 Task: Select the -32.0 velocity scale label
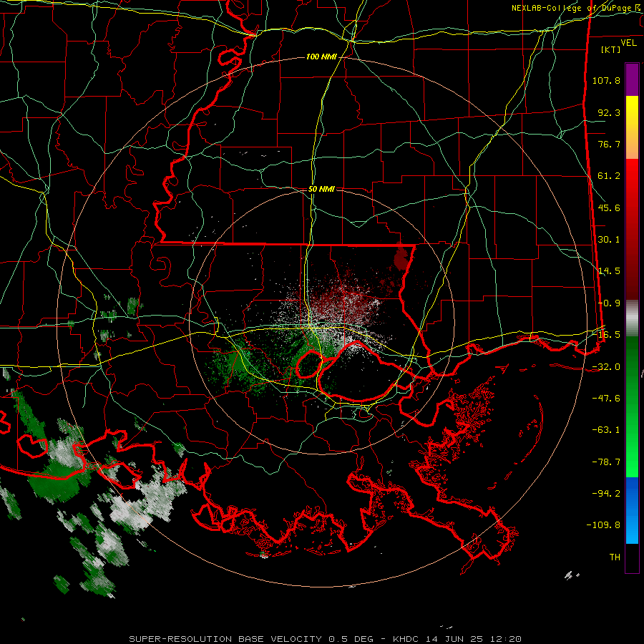(x=606, y=367)
